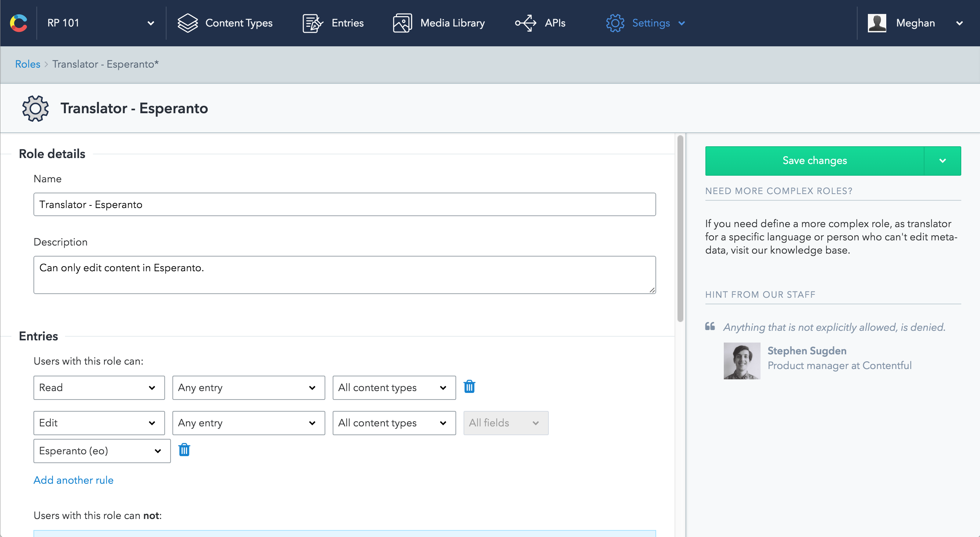Open the Esperanto (eo) locale dropdown

click(x=101, y=451)
